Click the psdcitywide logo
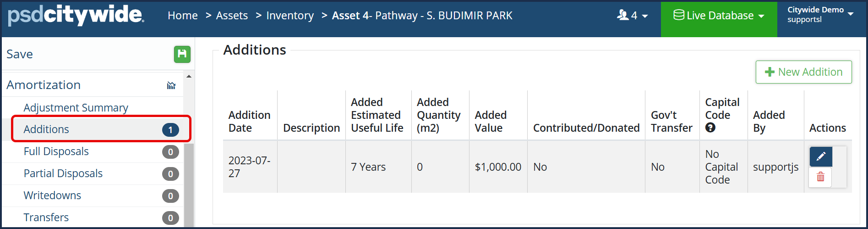The width and height of the screenshot is (868, 229). (76, 16)
